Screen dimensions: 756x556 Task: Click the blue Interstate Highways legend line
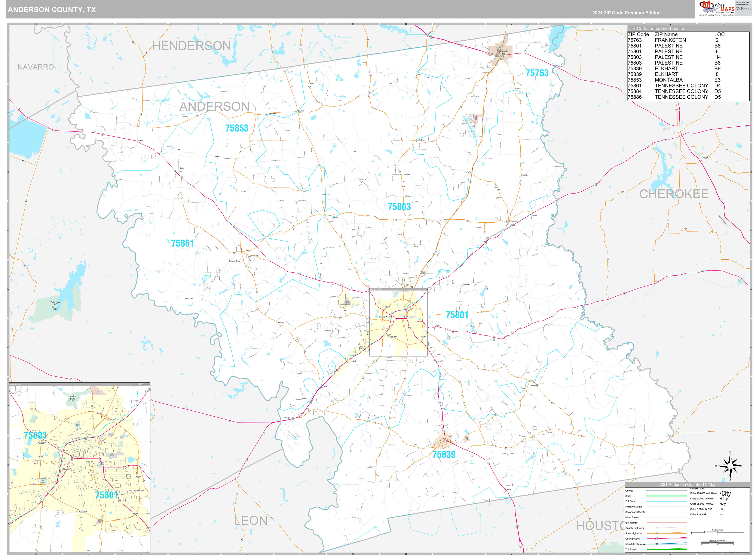[666, 544]
